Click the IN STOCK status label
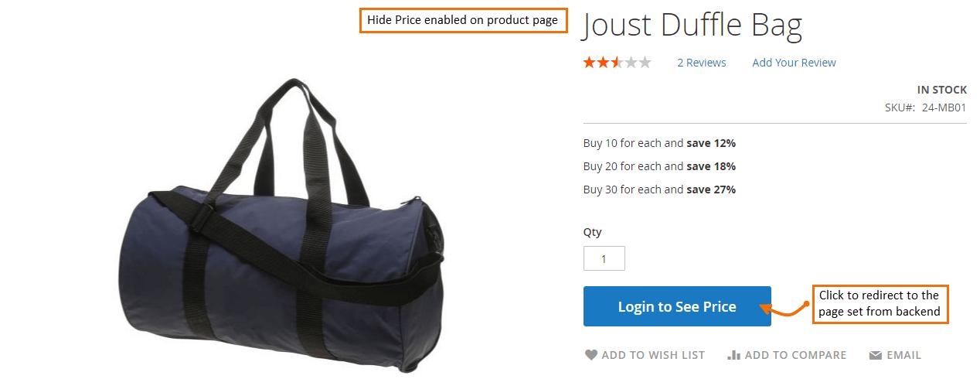 [941, 90]
